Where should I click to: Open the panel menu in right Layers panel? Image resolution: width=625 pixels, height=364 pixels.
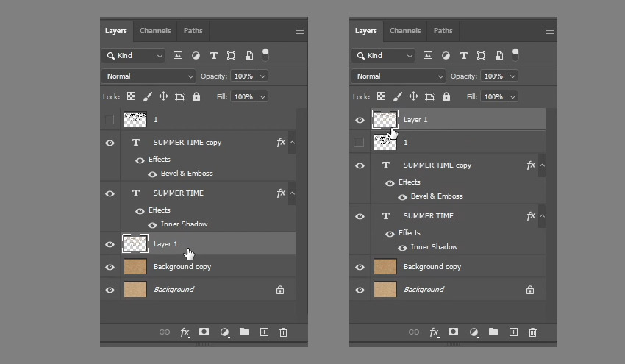550,31
